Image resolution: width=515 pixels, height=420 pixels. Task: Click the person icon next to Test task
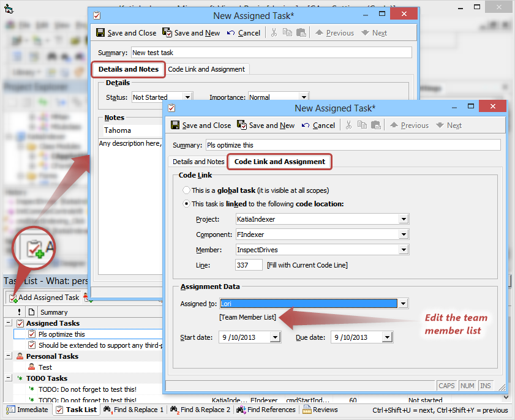[x=31, y=367]
